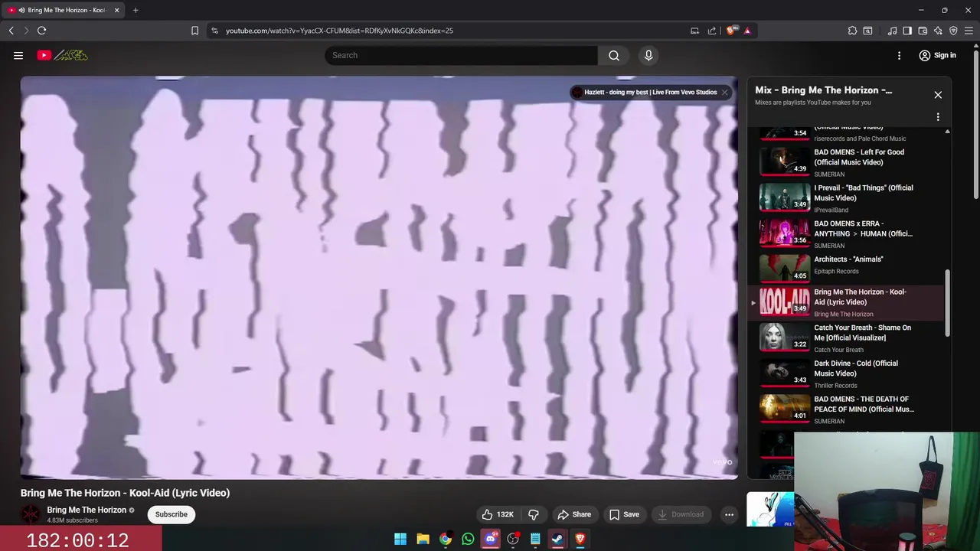Click the playlist panel scrollbar
980x551 pixels.
(x=947, y=302)
